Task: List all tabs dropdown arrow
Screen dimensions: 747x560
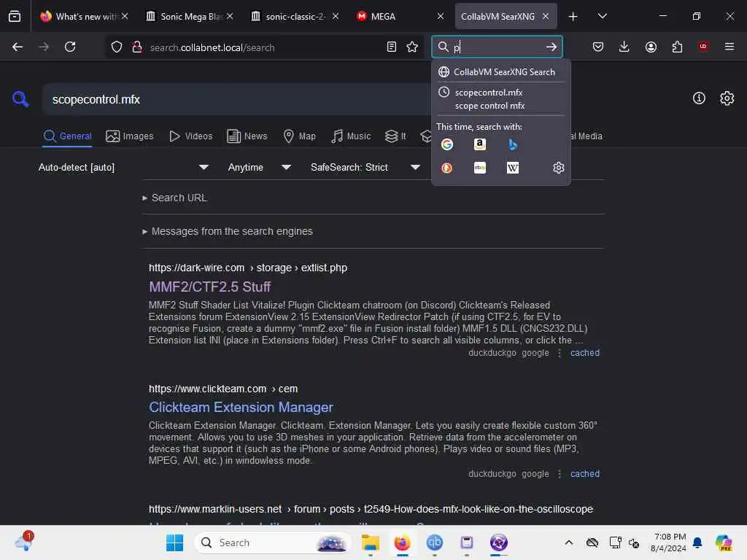Action: [602, 16]
